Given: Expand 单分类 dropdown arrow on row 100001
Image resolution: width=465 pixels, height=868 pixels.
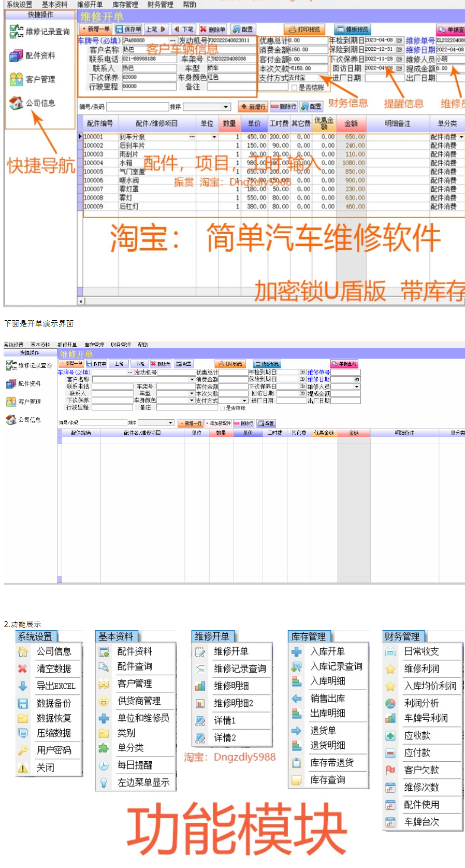Looking at the screenshot, I should [461, 137].
